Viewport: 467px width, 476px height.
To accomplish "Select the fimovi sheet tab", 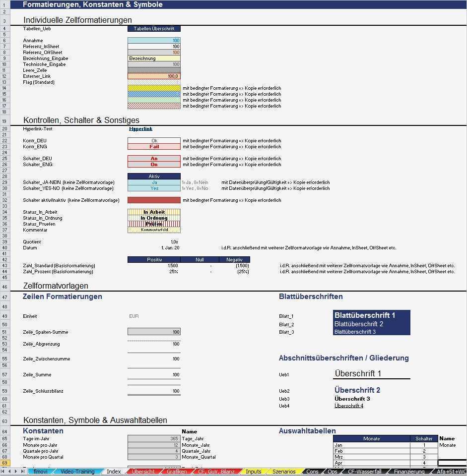I will click(42, 472).
